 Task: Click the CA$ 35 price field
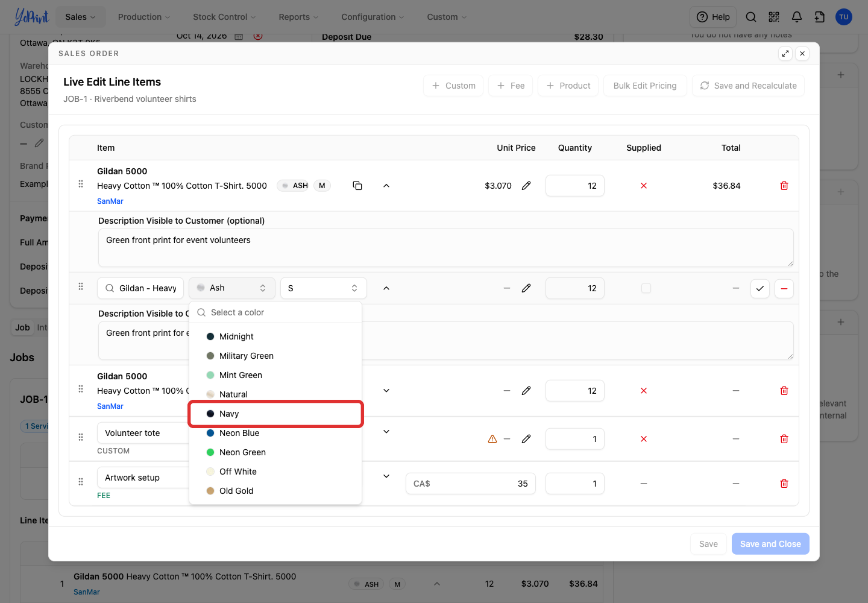(471, 484)
